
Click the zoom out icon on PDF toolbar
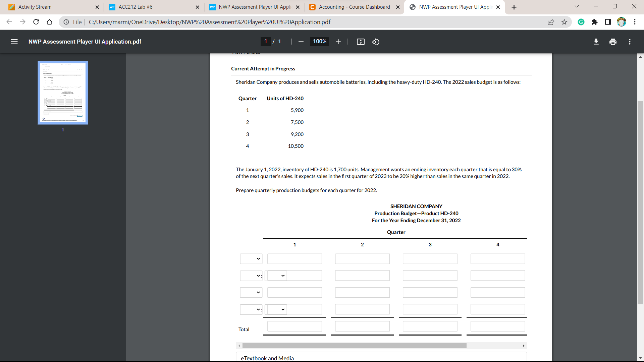click(x=301, y=42)
